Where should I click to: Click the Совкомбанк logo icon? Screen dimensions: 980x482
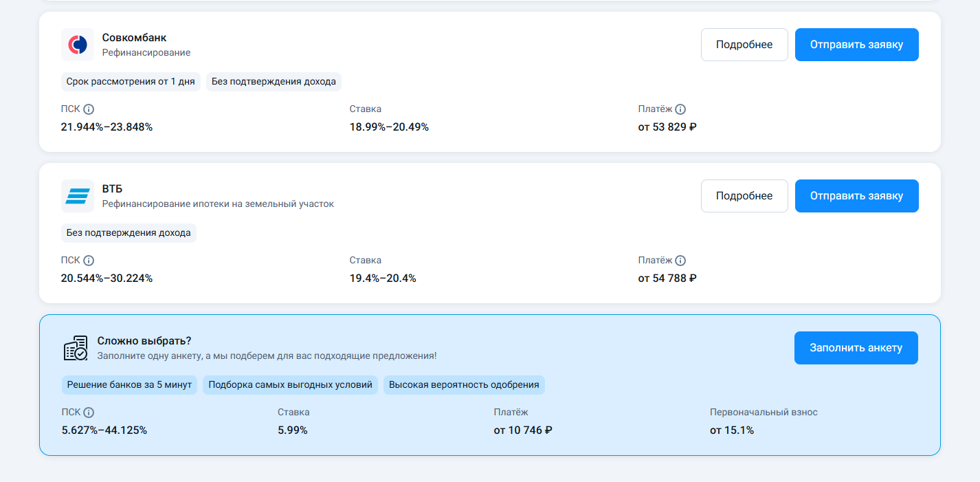click(x=78, y=45)
